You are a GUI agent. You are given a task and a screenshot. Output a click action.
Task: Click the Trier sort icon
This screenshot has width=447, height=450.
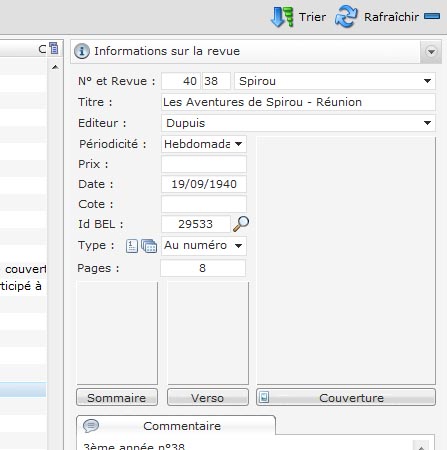point(282,17)
